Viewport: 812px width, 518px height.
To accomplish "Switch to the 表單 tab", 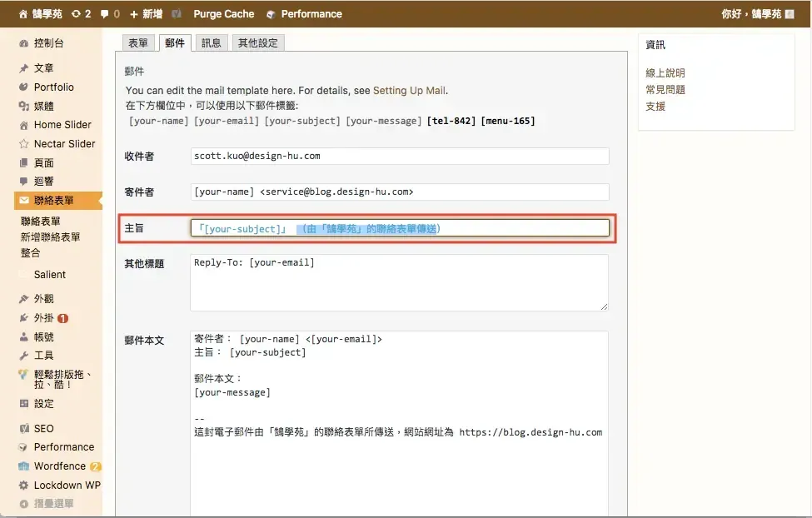I will 137,43.
